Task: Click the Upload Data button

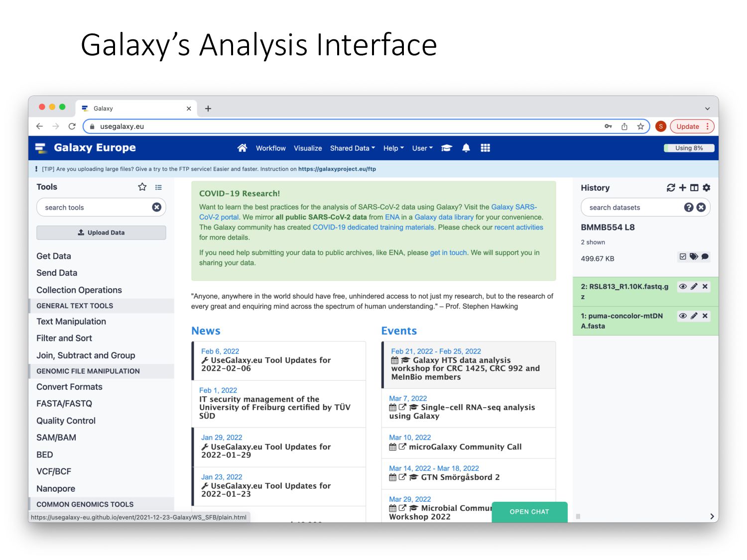Action: [x=101, y=232]
